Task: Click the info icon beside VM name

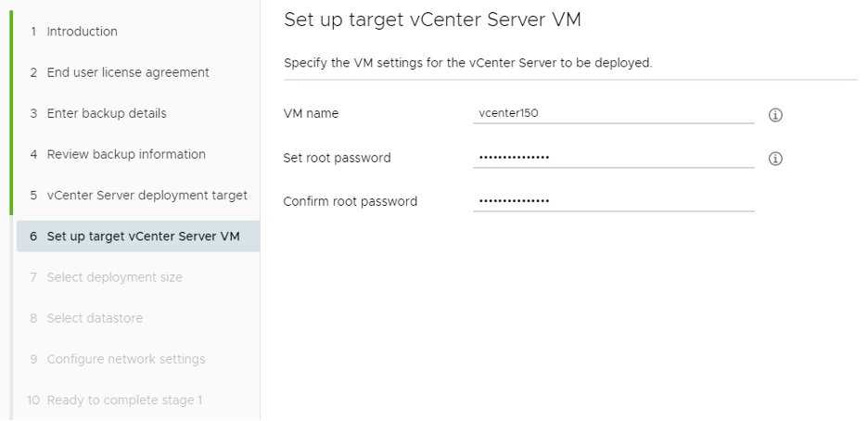Action: tap(775, 114)
